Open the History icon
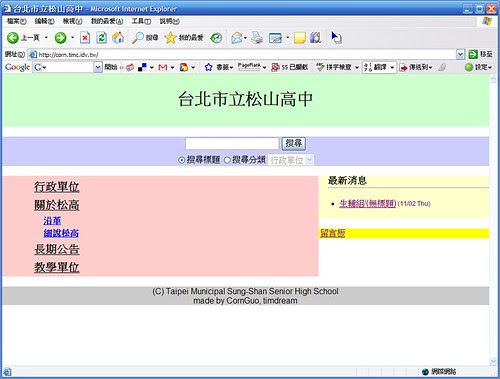 pos(216,38)
